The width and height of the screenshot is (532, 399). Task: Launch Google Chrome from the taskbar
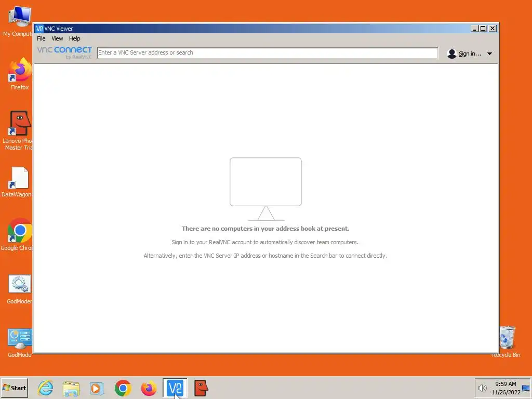coord(123,388)
